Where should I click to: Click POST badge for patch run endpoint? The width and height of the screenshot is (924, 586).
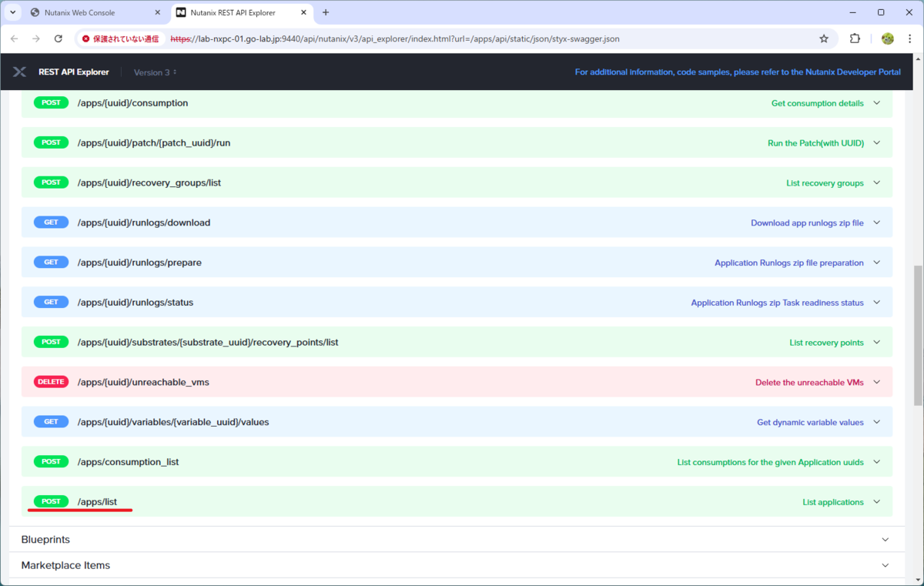51,142
